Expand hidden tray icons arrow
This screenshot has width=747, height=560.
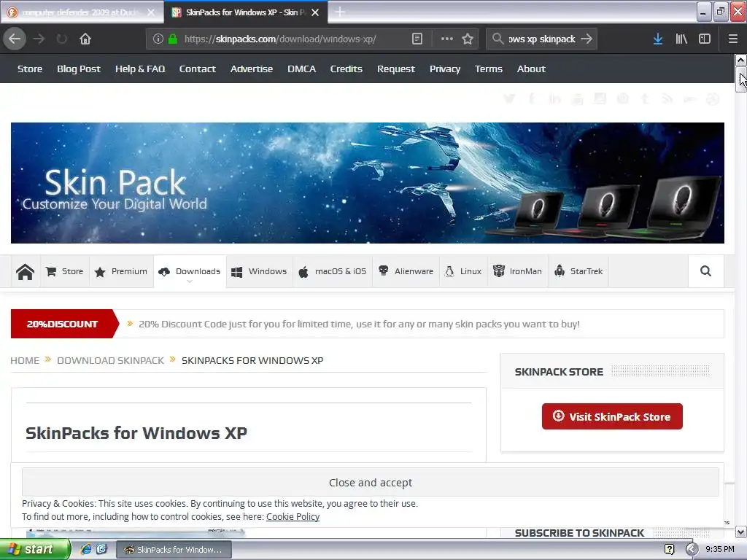click(x=692, y=550)
